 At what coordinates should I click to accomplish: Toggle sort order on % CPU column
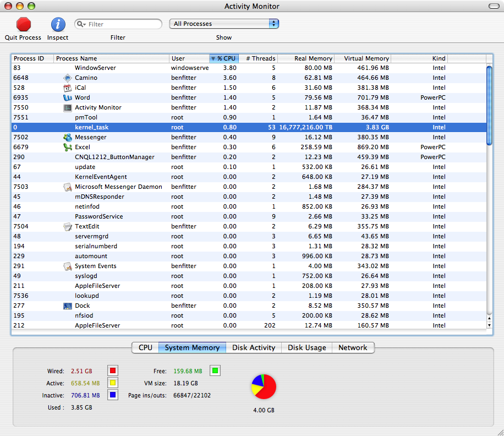pyautogui.click(x=224, y=58)
